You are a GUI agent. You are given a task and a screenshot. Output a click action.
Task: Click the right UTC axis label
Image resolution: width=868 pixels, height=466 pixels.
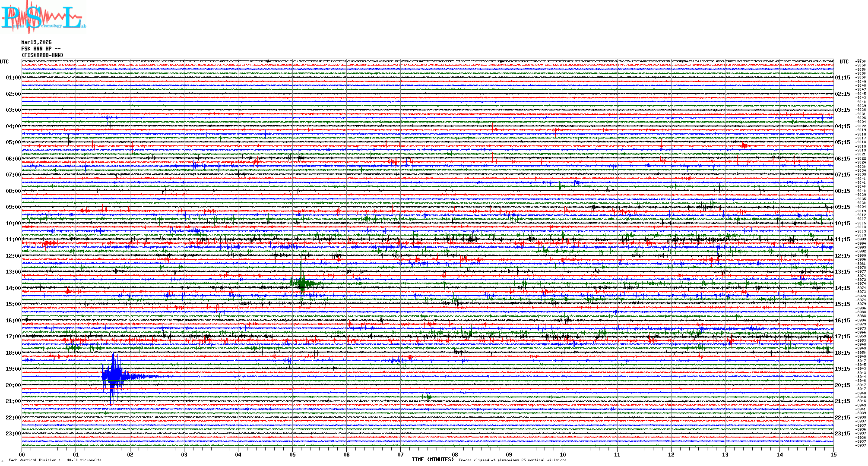[x=844, y=62]
